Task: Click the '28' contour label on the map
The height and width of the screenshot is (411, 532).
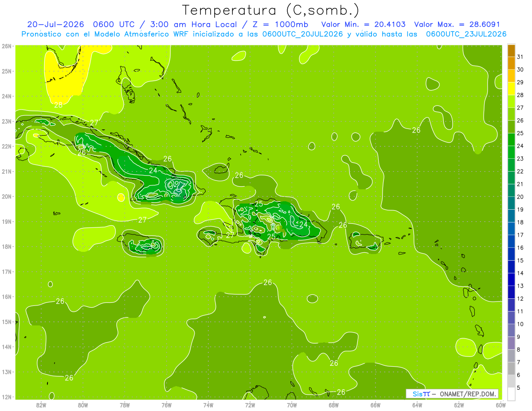Action: click(x=58, y=105)
